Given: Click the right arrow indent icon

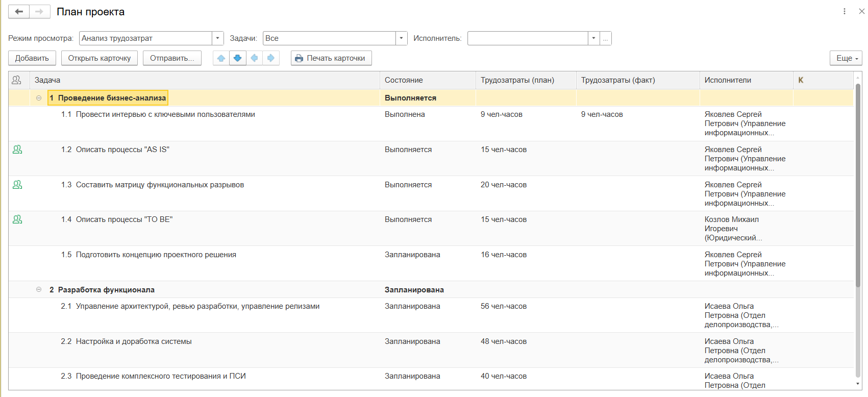Looking at the screenshot, I should (271, 58).
